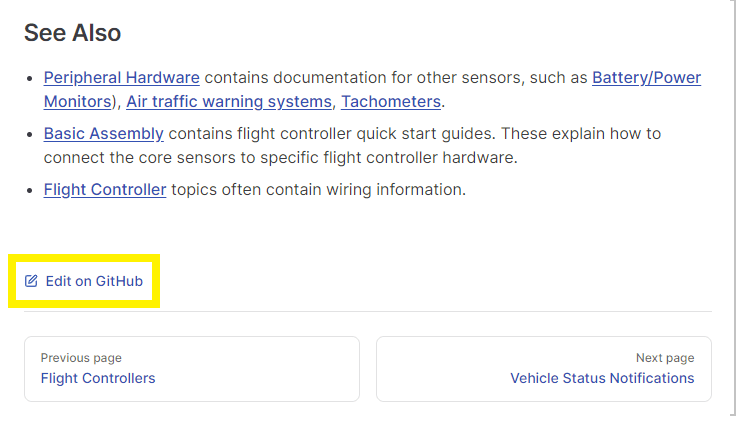The image size is (736, 426).
Task: Click the text 'topics often contain wiring information'
Action: coord(318,189)
